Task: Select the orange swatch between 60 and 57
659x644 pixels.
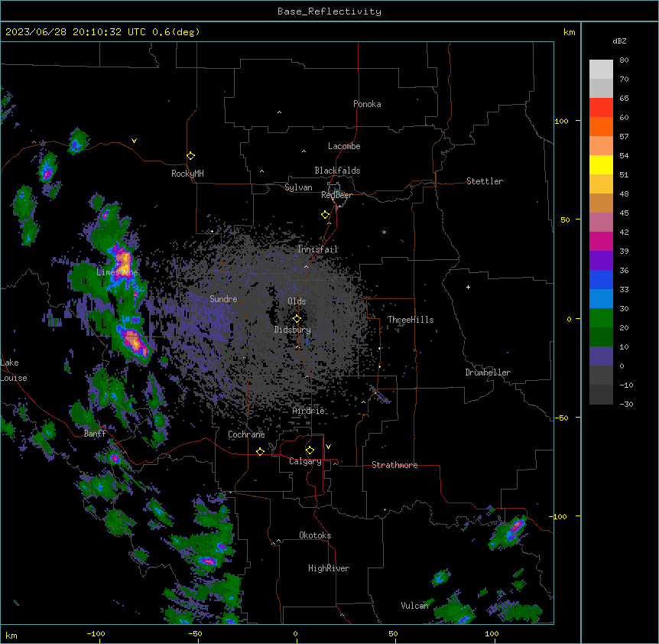Action: click(601, 126)
